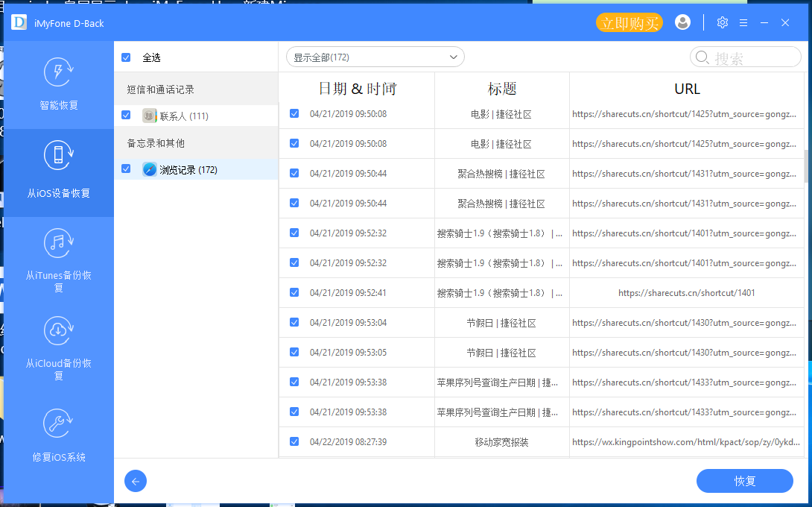
Task: Sort by the 日期 & 时间 column header
Action: click(357, 89)
